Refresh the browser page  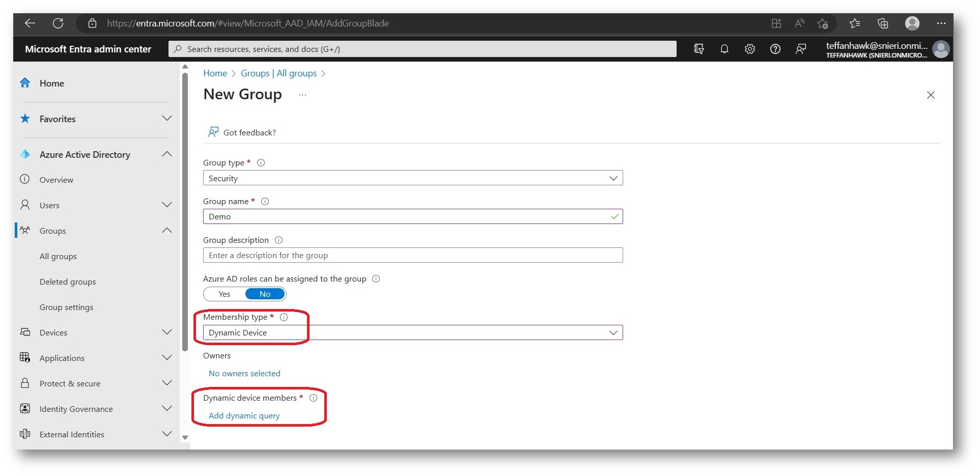[58, 23]
